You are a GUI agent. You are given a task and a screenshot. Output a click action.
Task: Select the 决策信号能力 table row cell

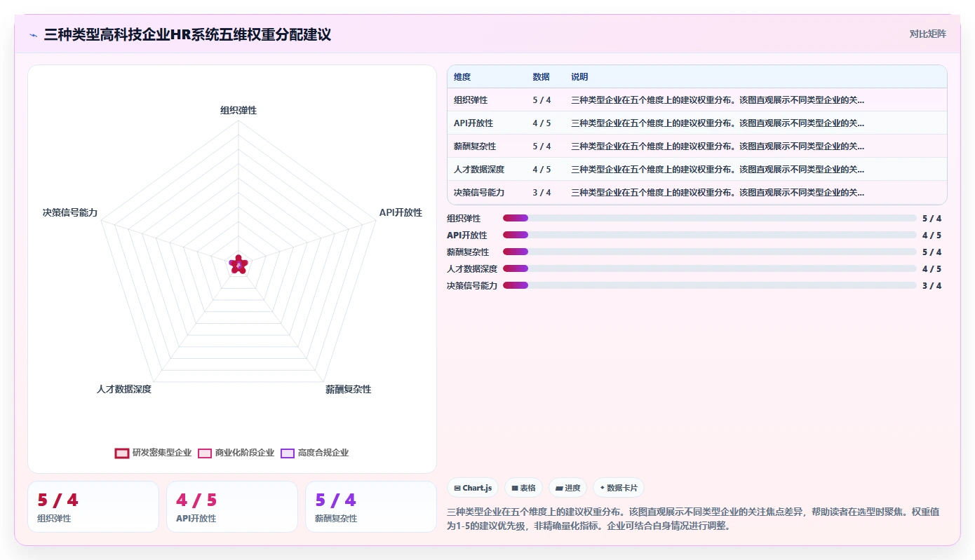click(479, 192)
